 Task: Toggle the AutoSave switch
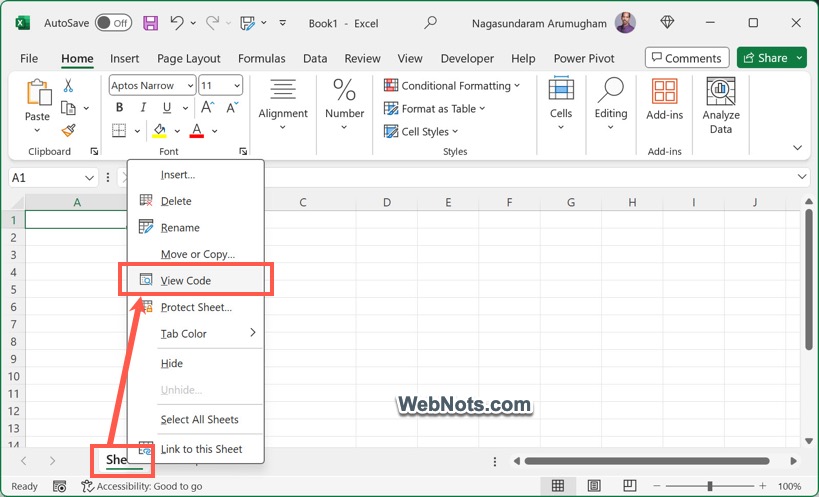[x=113, y=23]
